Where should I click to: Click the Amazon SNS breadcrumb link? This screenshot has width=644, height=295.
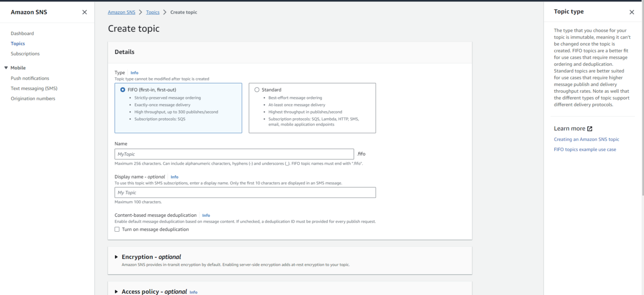(122, 12)
